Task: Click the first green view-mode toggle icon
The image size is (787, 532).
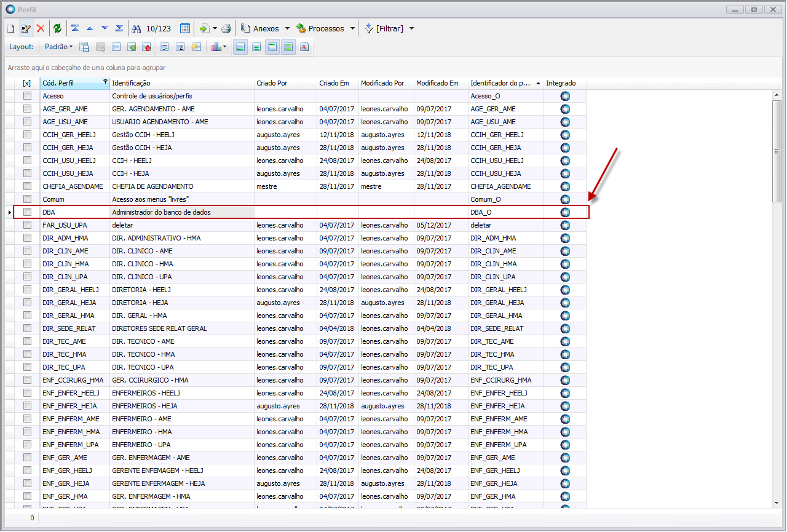Action: [x=240, y=47]
